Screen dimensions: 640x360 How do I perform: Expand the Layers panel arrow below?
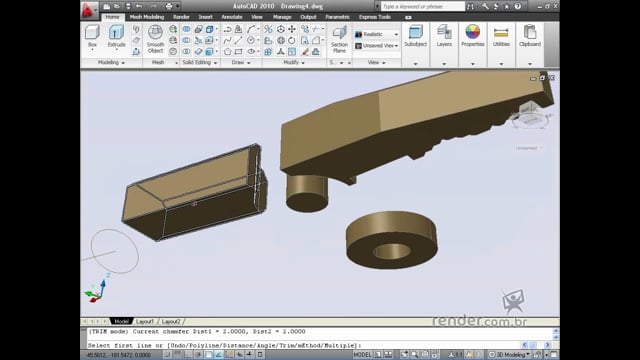(x=444, y=64)
